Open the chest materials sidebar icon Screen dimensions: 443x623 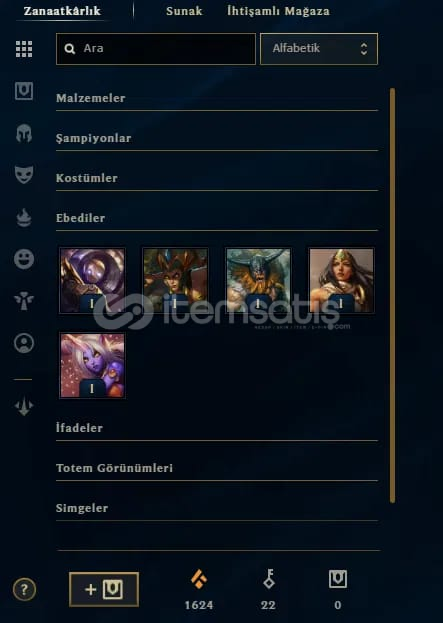pyautogui.click(x=24, y=91)
